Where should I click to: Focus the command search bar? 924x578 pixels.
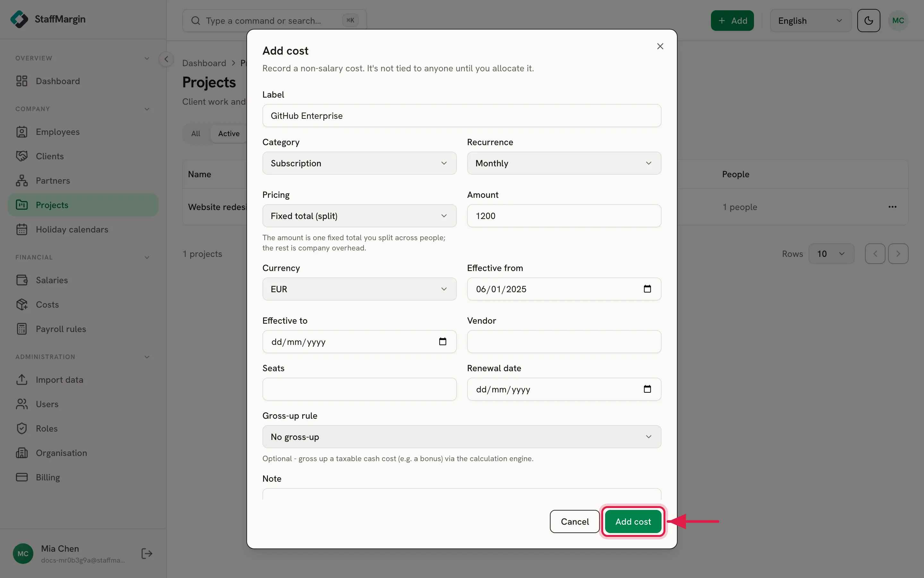click(275, 21)
